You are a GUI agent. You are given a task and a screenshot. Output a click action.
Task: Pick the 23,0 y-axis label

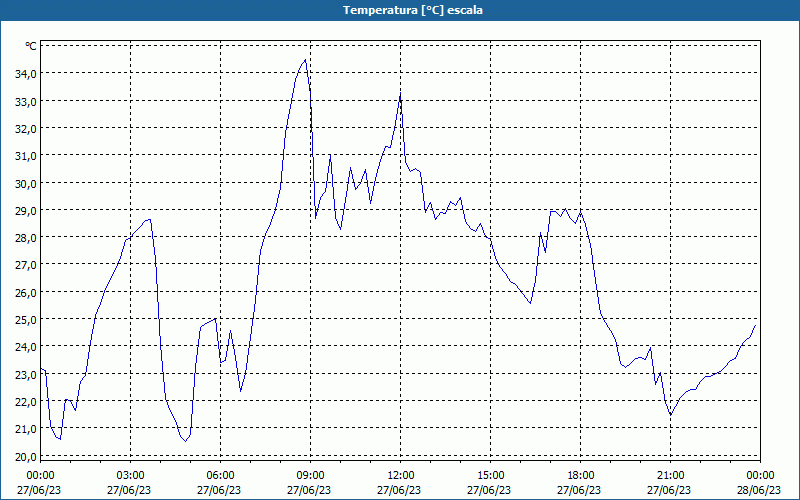tap(26, 374)
